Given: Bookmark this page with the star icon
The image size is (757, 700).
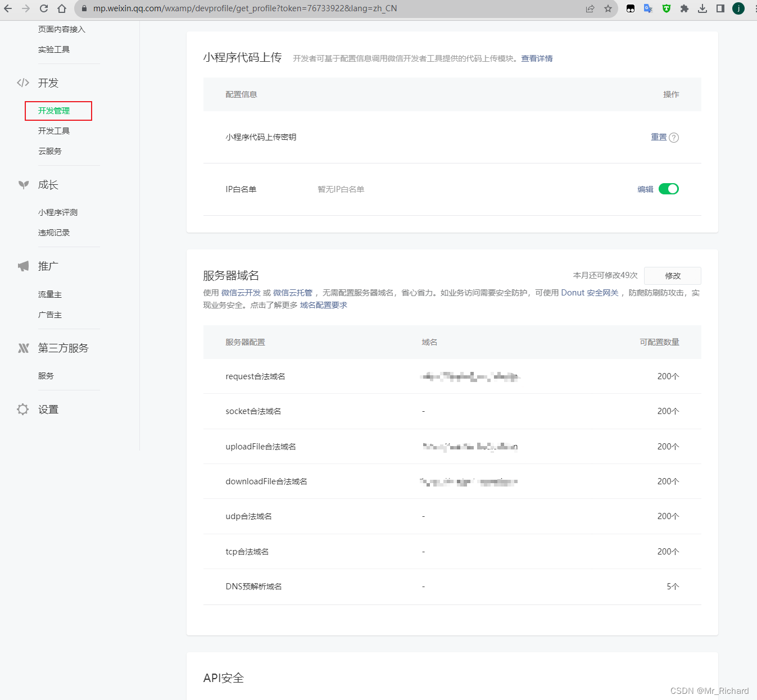Looking at the screenshot, I should (x=608, y=8).
